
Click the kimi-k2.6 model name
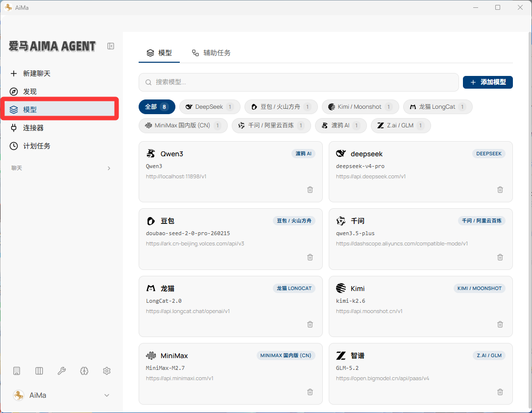(350, 301)
